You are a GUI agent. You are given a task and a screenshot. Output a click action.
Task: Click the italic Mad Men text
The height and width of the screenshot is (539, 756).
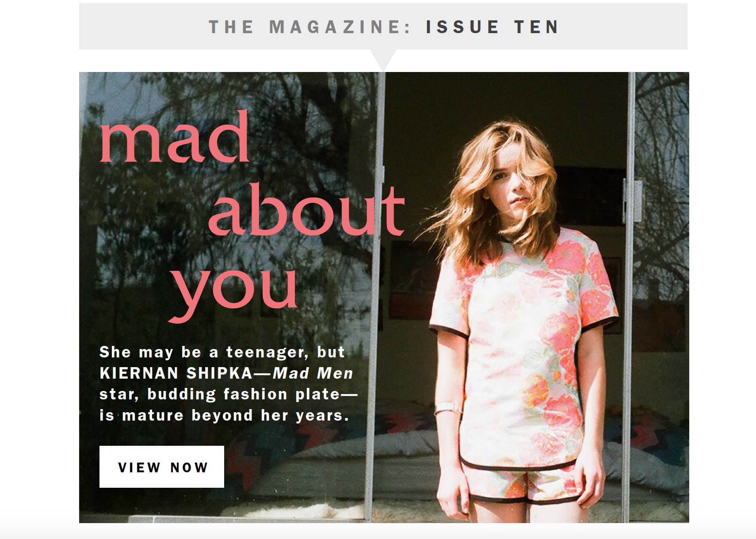(313, 373)
